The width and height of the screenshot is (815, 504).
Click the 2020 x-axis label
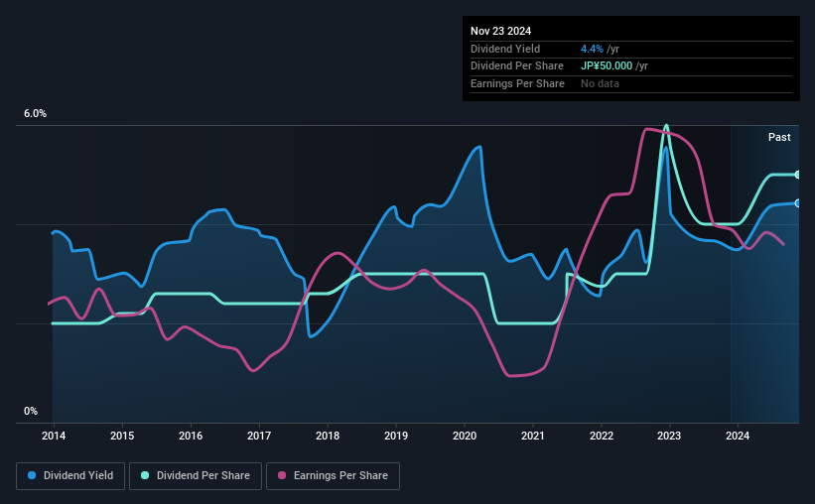(465, 436)
